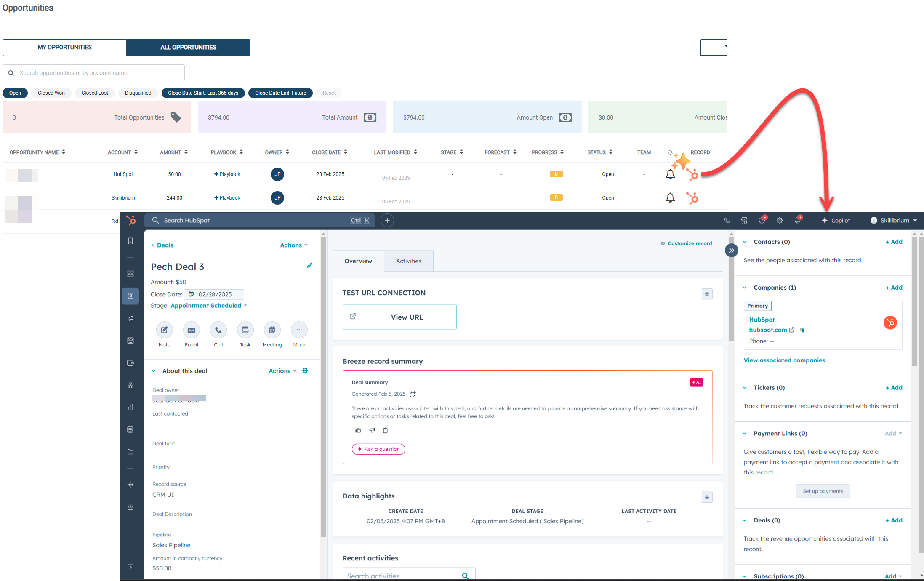Image resolution: width=924 pixels, height=581 pixels.
Task: Click the Search HubSpot field
Action: pos(253,220)
